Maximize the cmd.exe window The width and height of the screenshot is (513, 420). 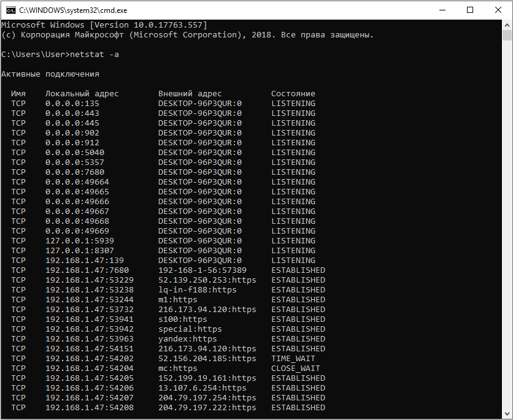[x=470, y=10]
